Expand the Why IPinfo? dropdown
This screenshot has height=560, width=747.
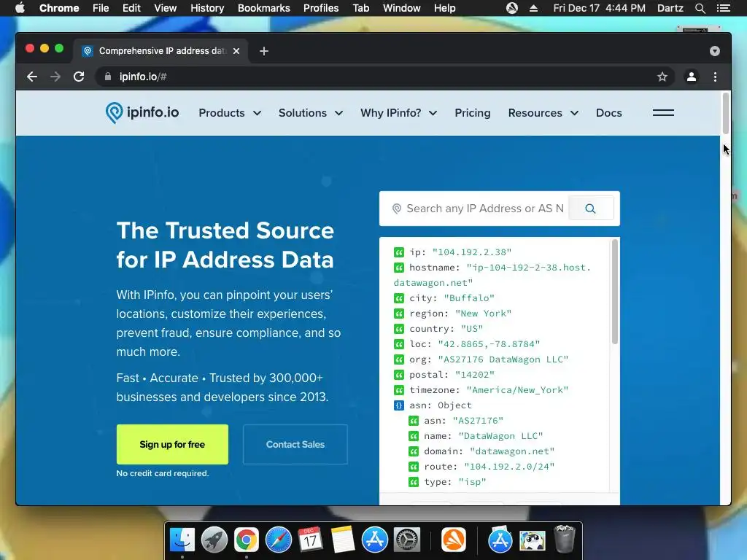coord(399,113)
